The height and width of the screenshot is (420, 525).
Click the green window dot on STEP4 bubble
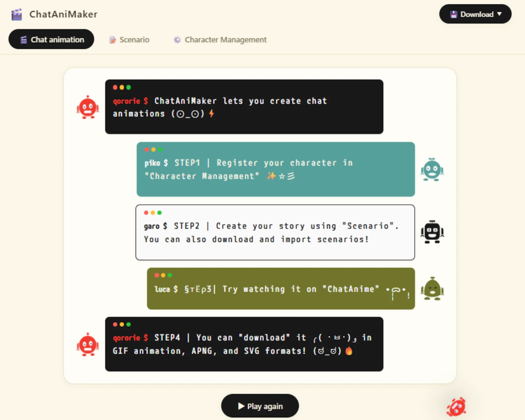pos(129,324)
